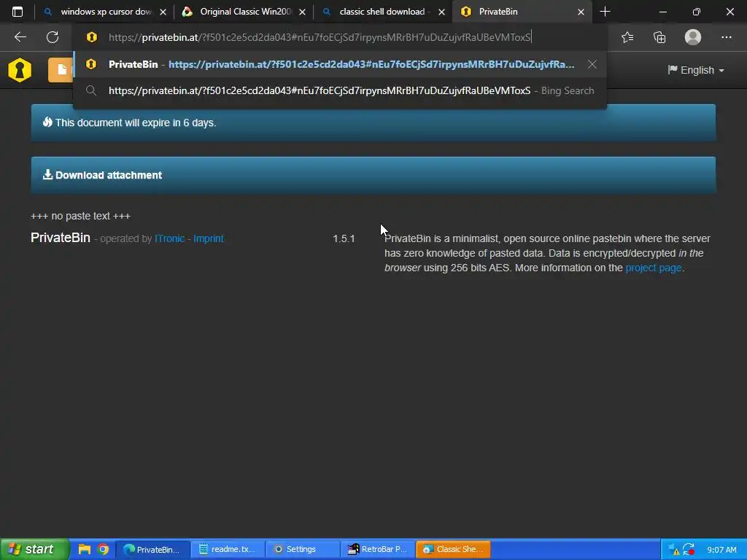747x560 pixels.
Task: Switch to classic shell download tab
Action: coord(384,12)
